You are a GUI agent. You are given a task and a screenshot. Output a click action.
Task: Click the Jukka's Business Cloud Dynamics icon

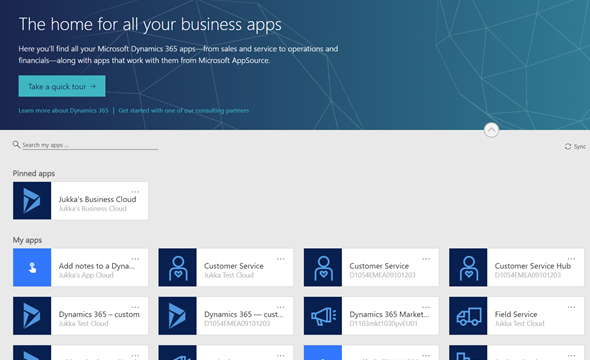pyautogui.click(x=32, y=201)
